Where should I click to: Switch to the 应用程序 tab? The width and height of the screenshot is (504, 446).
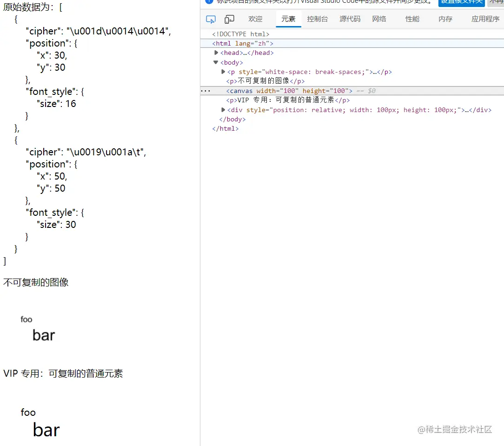click(485, 19)
